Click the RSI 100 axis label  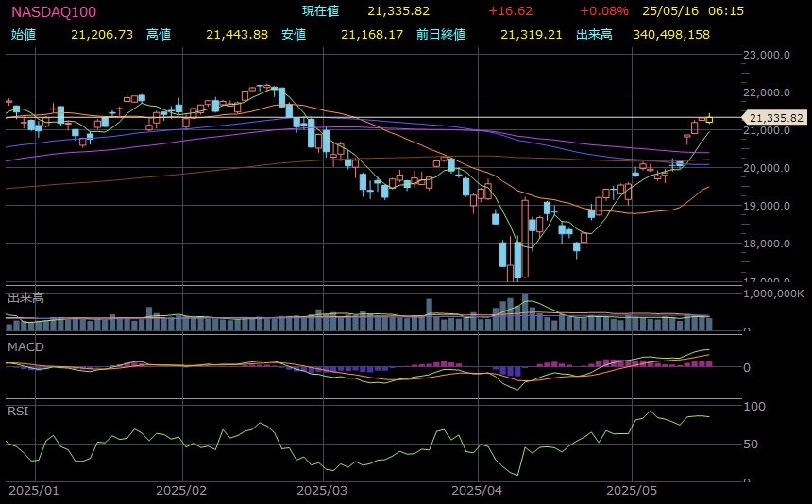754,407
